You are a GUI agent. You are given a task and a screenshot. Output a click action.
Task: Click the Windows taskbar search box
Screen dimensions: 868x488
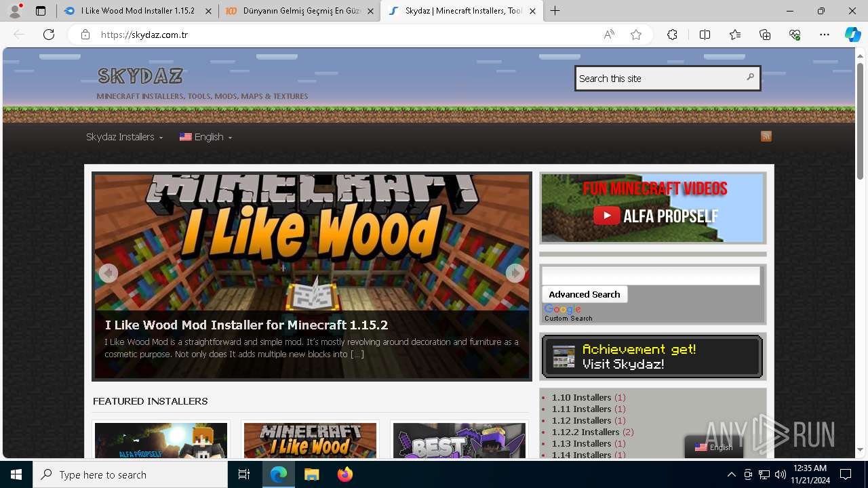(130, 474)
